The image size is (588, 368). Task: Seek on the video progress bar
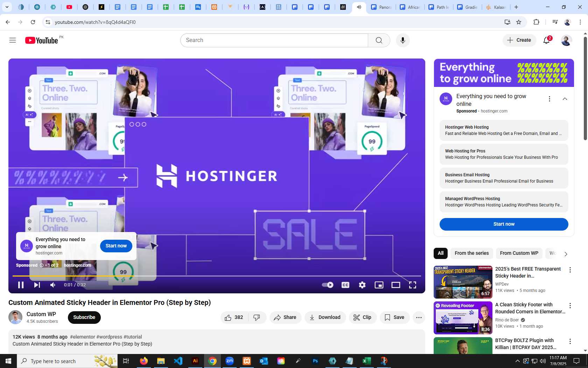tap(217, 276)
